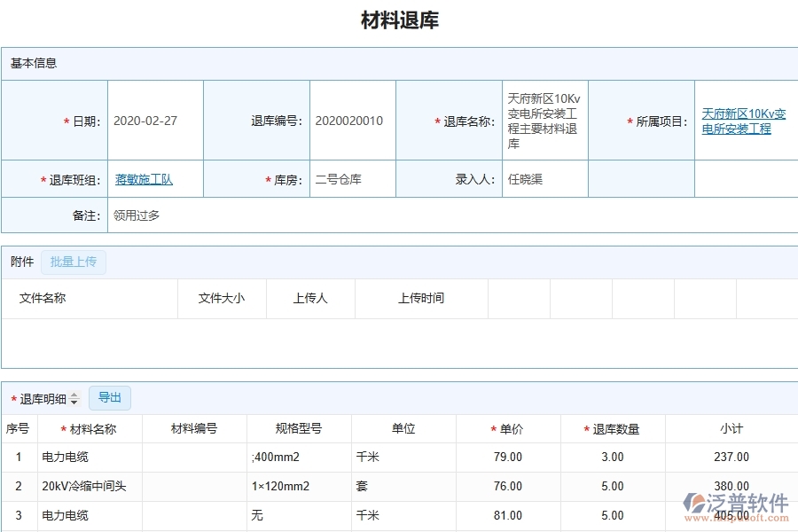
Task: Click the 附件 attachments section header
Action: coord(20,262)
